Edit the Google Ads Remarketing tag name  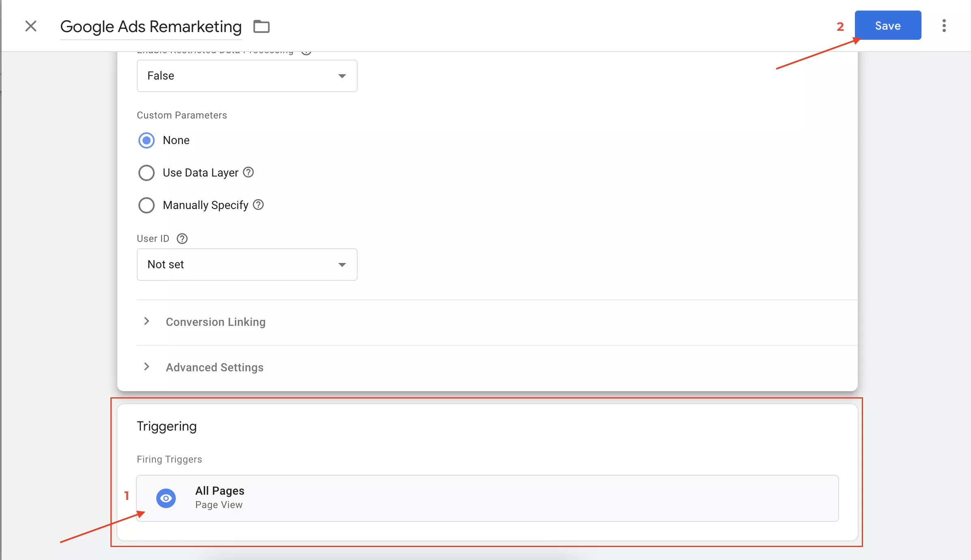coord(151,27)
